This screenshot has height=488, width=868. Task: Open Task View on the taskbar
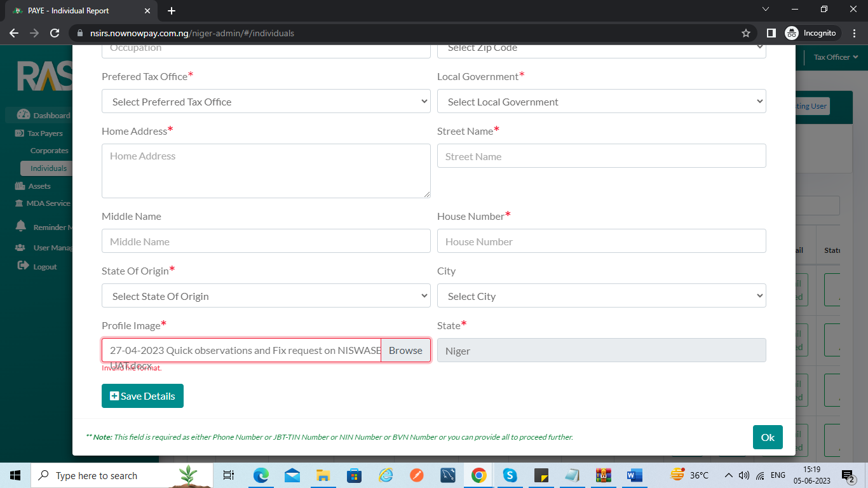(229, 475)
